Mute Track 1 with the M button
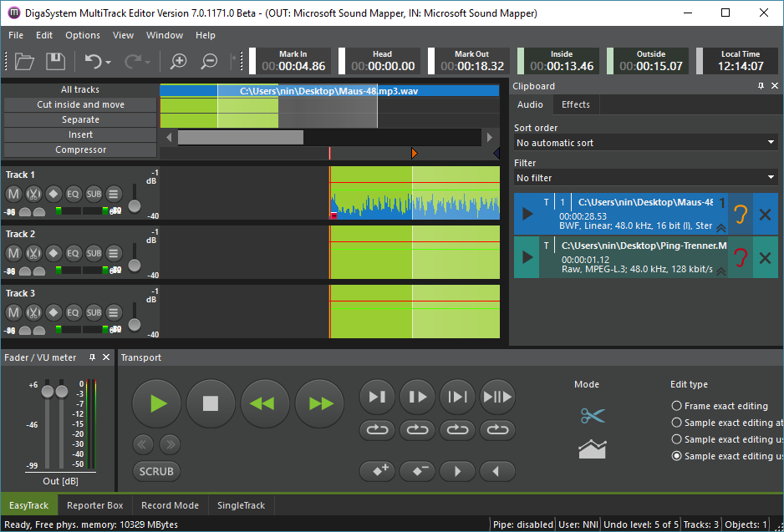This screenshot has width=784, height=532. tap(13, 194)
